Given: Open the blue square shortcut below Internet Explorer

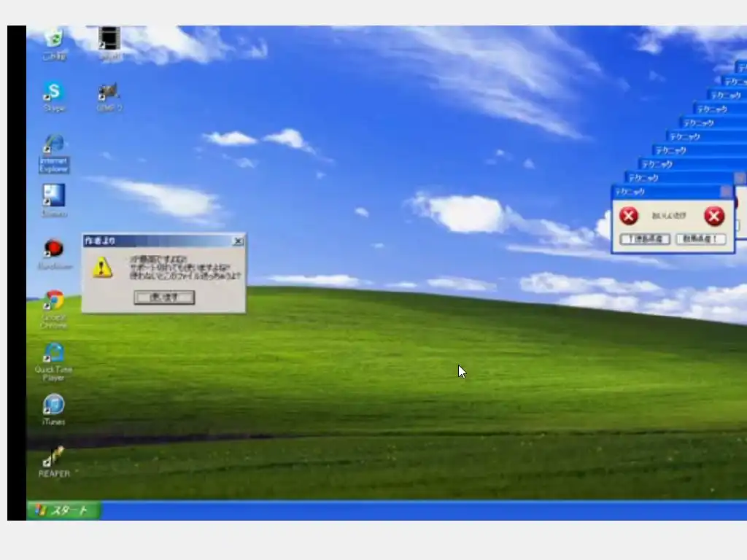Looking at the screenshot, I should click(x=54, y=200).
